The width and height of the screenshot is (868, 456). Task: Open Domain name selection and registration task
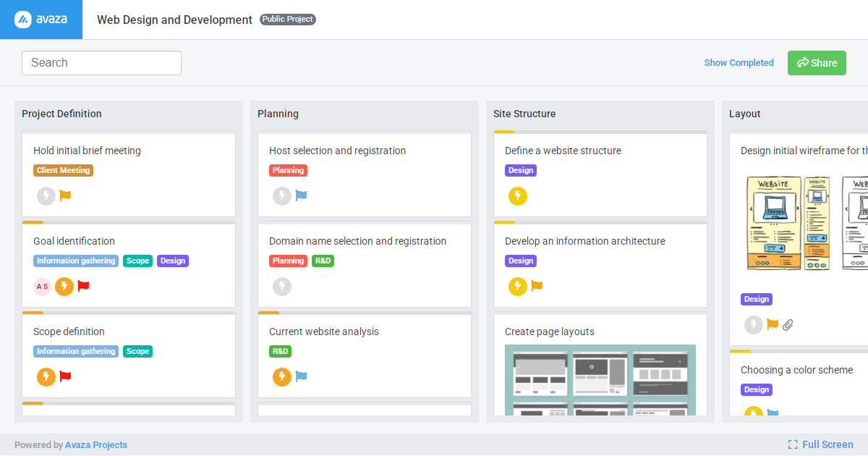point(357,241)
